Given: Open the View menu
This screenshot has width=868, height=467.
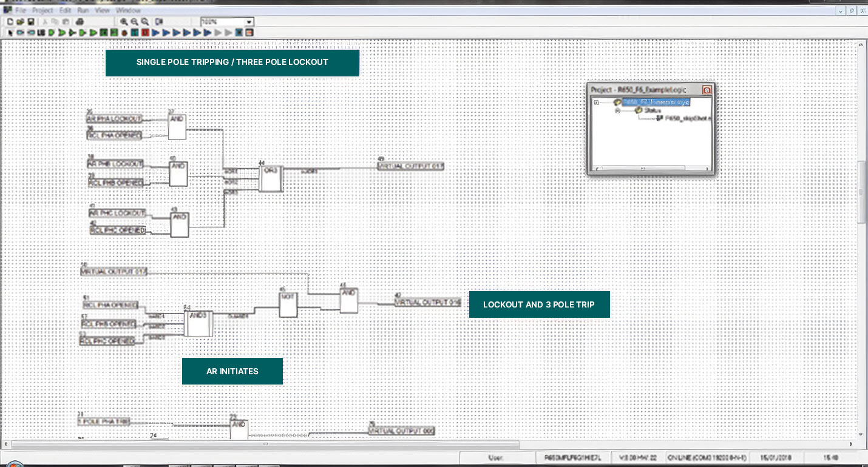Looking at the screenshot, I should point(102,10).
